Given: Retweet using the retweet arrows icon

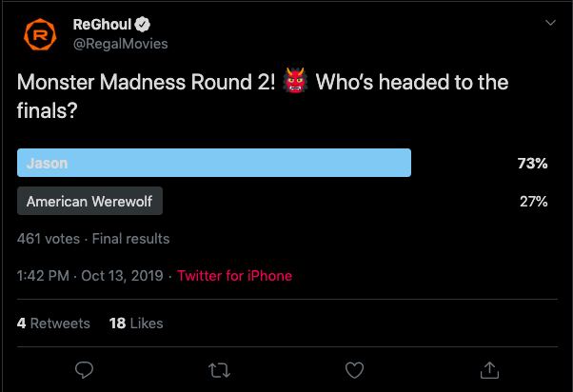Looking at the screenshot, I should (x=219, y=368).
